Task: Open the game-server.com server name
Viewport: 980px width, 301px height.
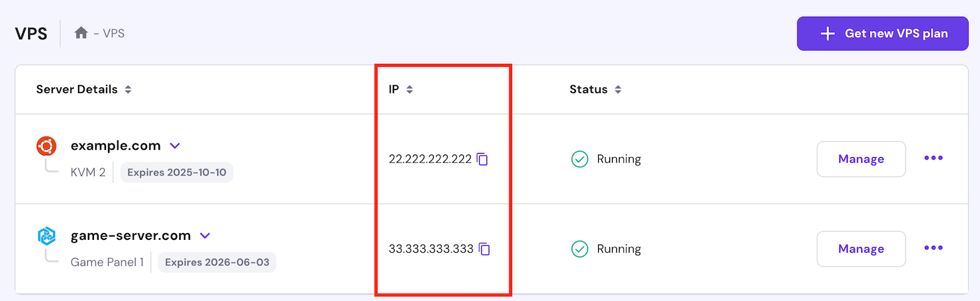Action: [x=131, y=236]
